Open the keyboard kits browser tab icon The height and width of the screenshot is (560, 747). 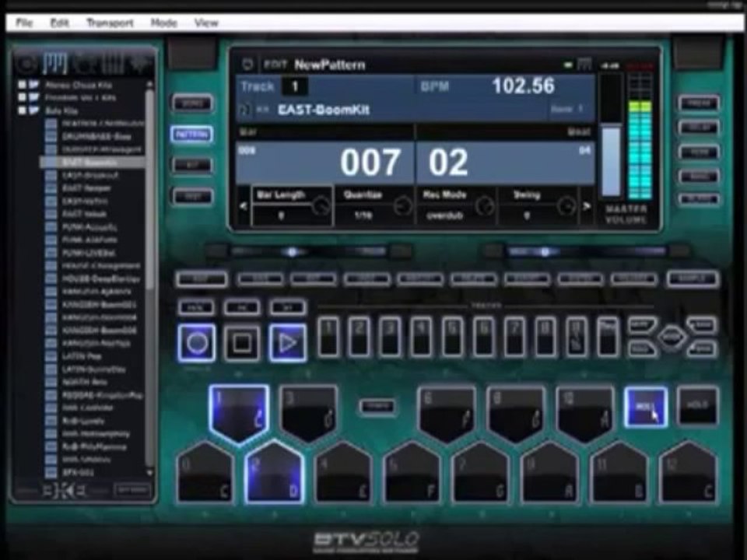[x=54, y=63]
